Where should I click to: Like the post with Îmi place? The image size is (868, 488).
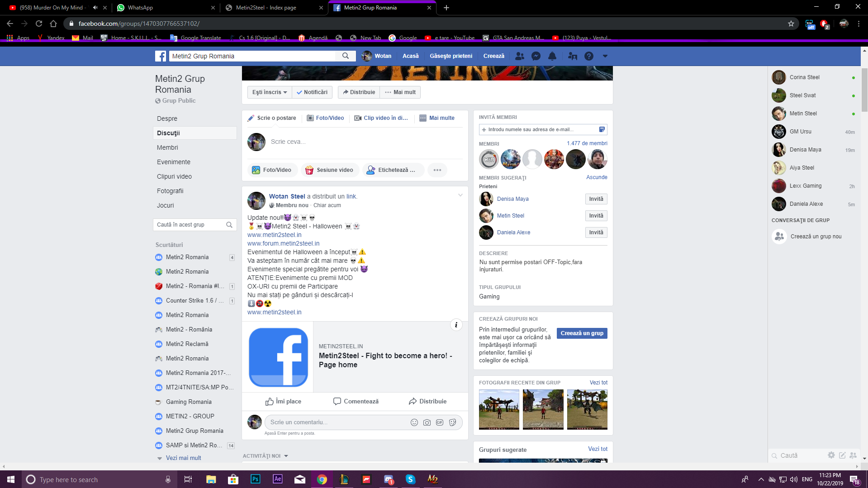click(283, 402)
